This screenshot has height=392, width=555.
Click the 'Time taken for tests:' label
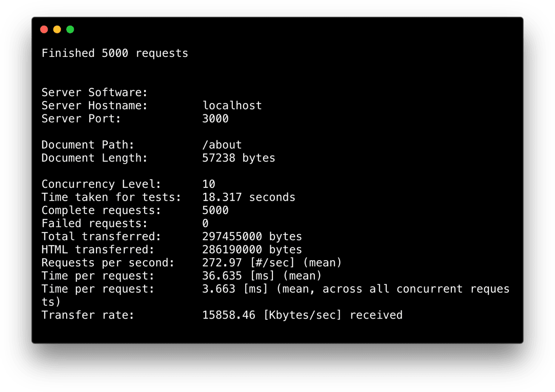(x=111, y=197)
